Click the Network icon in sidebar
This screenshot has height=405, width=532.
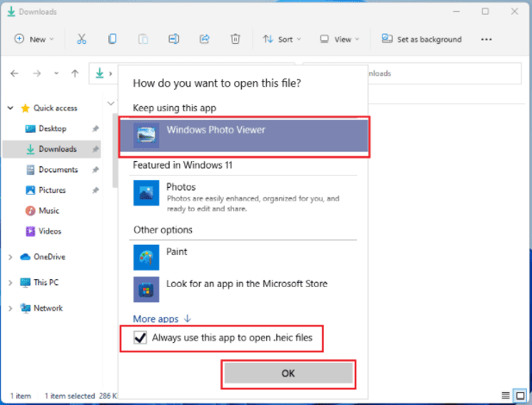tap(25, 308)
